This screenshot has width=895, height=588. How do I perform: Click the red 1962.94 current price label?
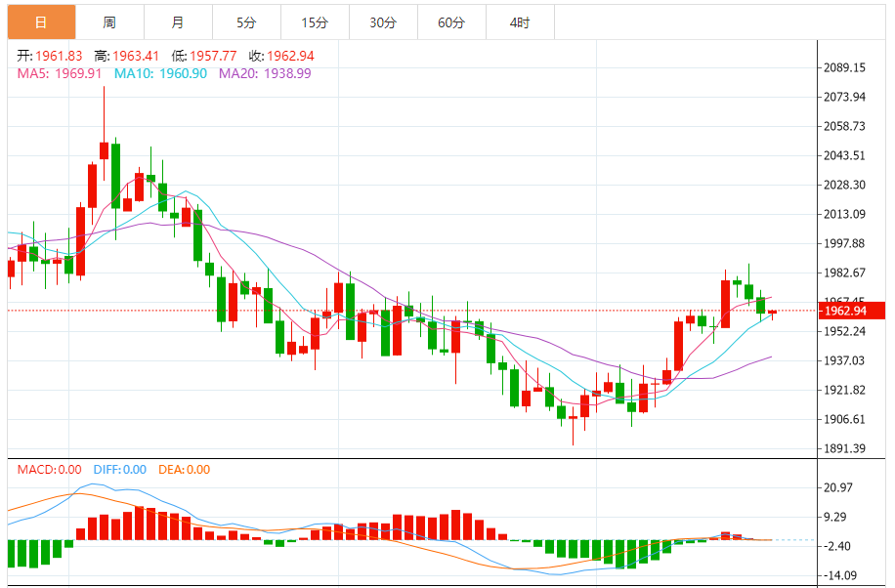pyautogui.click(x=851, y=311)
